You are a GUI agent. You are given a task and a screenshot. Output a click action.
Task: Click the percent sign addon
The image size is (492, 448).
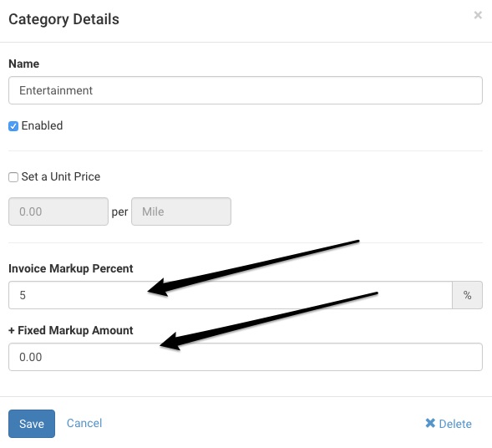[467, 295]
